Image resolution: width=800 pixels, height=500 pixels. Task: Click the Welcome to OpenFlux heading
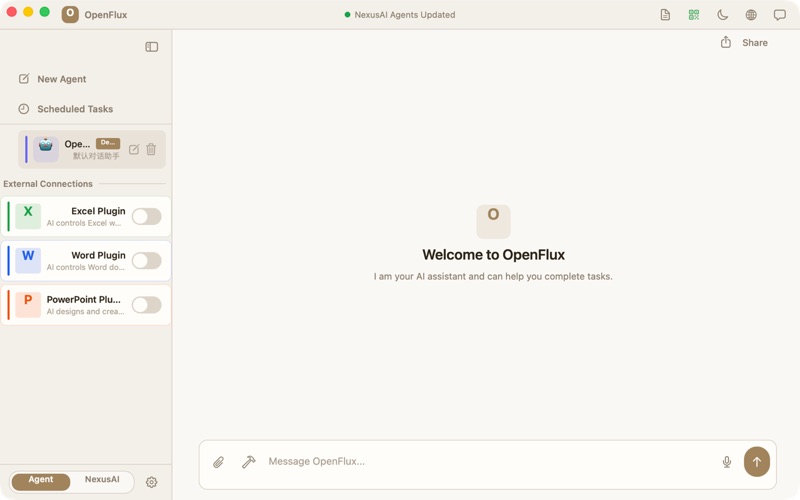[x=493, y=255]
